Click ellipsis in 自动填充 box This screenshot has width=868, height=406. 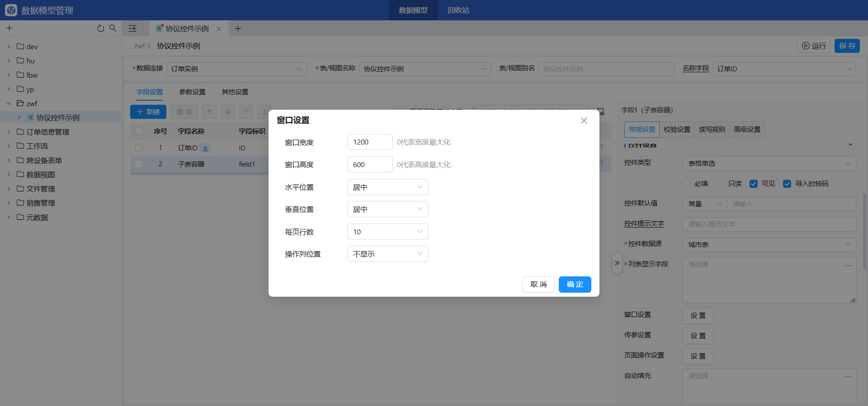(848, 376)
